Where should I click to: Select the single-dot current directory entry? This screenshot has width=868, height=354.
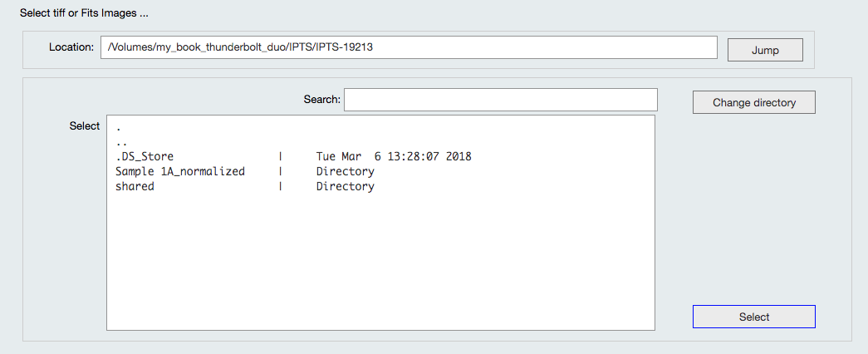pos(119,128)
